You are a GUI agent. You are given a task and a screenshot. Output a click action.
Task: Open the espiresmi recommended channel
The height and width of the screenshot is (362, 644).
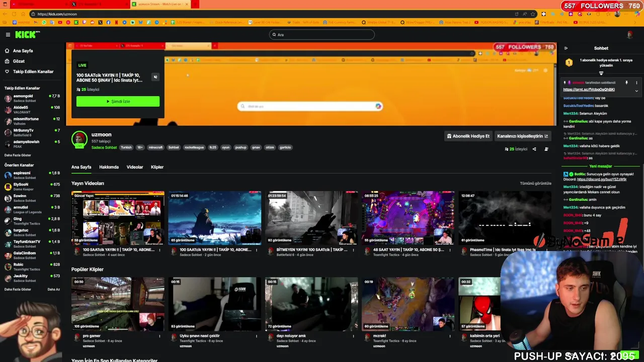pyautogui.click(x=32, y=175)
